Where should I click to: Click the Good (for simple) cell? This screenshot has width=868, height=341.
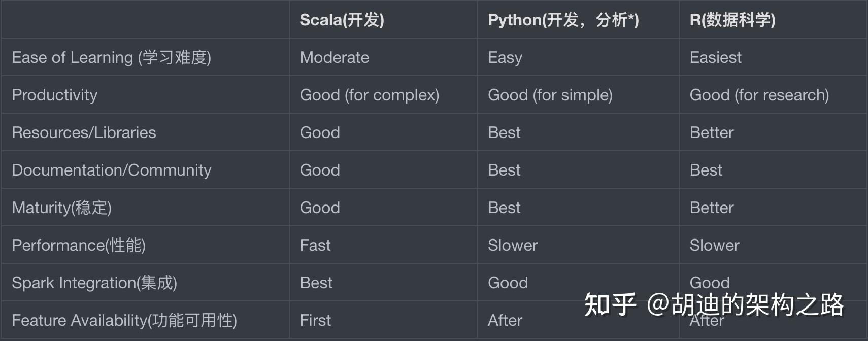click(x=550, y=95)
